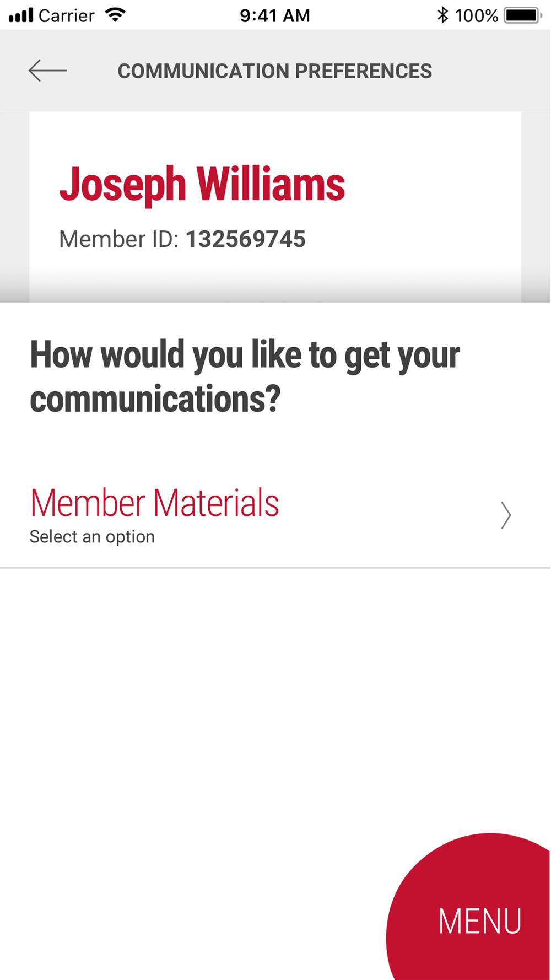Open the Member Materials option
Image resolution: width=551 pixels, height=980 pixels.
pyautogui.click(x=154, y=503)
